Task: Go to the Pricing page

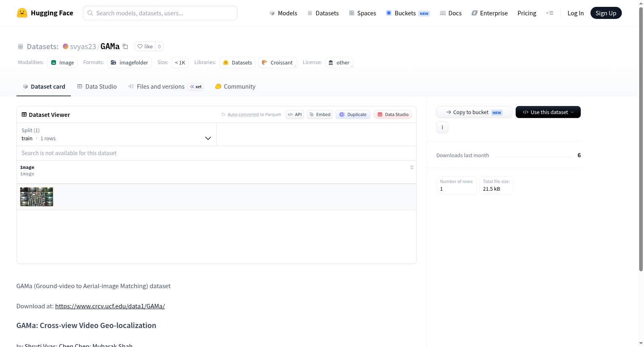Action: (x=527, y=13)
